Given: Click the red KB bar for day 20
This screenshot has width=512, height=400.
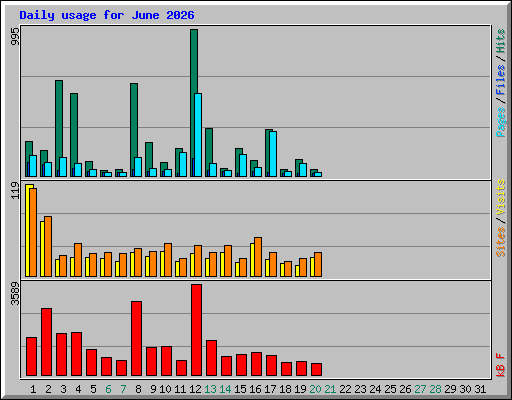Looking at the screenshot, I should point(316,370).
